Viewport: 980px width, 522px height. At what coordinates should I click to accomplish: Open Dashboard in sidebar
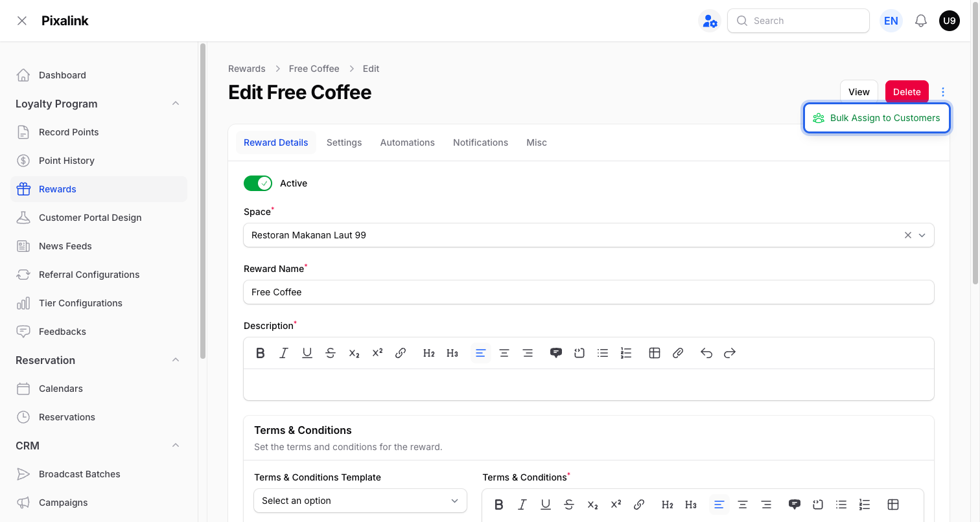pyautogui.click(x=99, y=75)
